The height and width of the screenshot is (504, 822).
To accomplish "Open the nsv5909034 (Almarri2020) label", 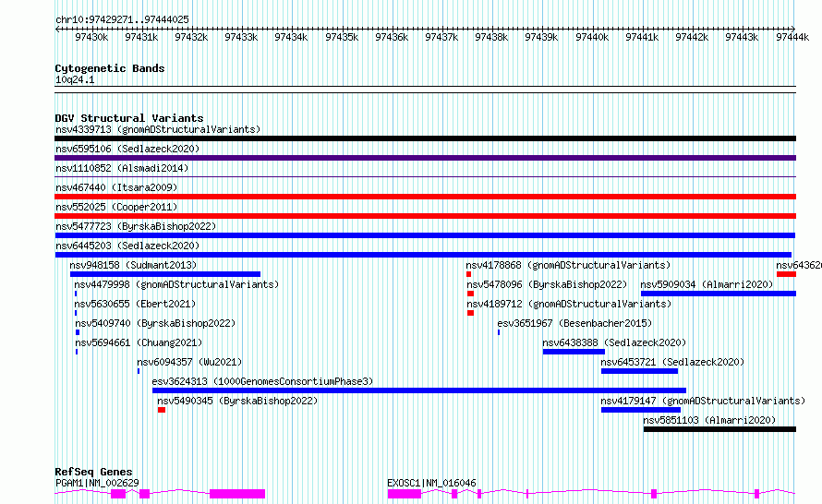I will point(707,284).
